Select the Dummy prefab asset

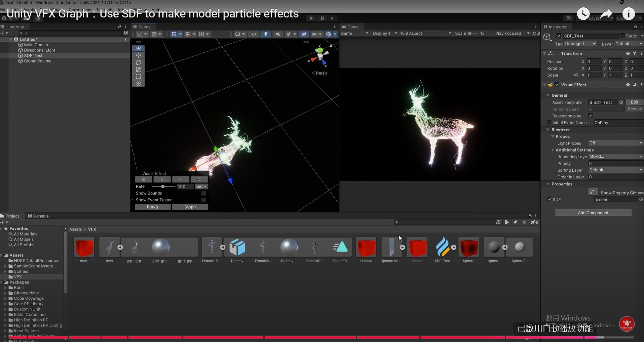coord(237,248)
